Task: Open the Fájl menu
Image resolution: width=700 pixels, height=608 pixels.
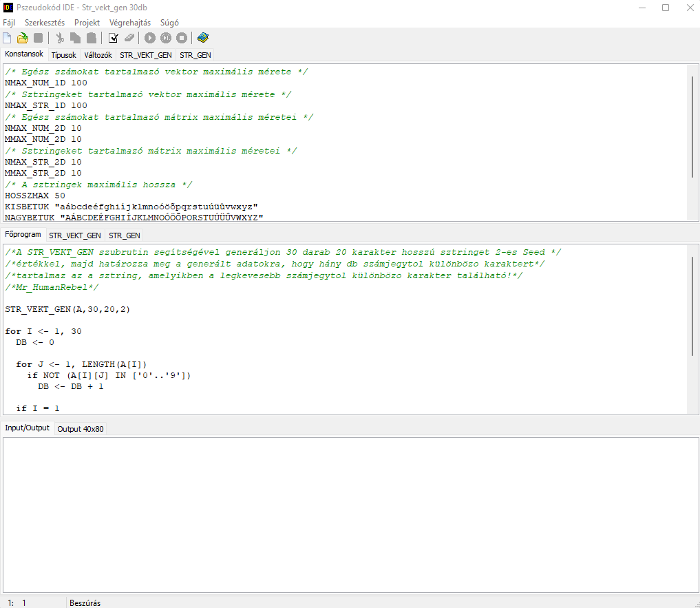Action: [x=9, y=22]
